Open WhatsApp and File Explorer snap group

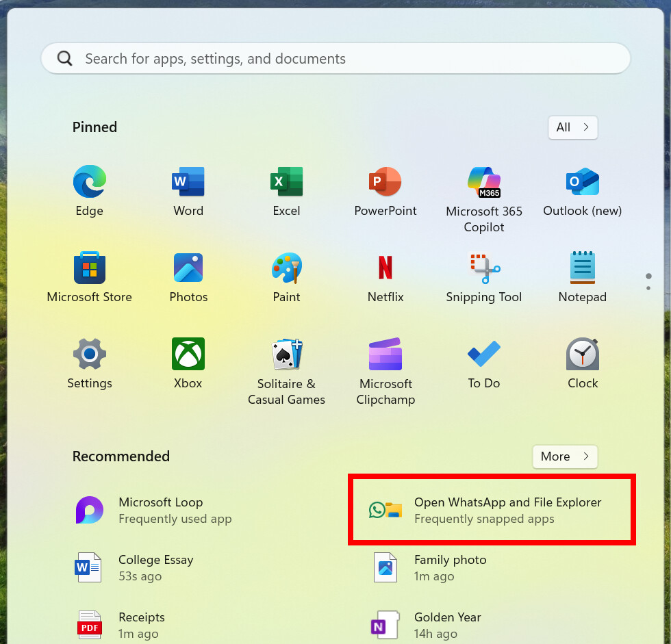(x=492, y=510)
